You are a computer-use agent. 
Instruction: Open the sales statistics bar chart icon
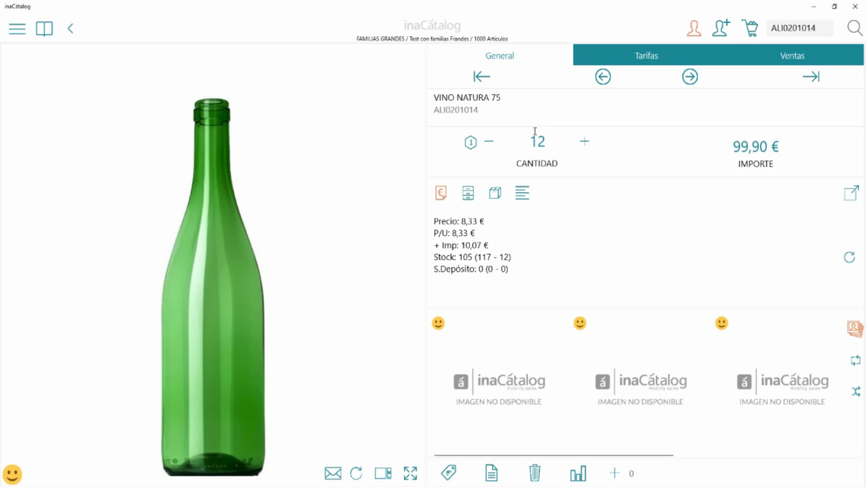578,473
